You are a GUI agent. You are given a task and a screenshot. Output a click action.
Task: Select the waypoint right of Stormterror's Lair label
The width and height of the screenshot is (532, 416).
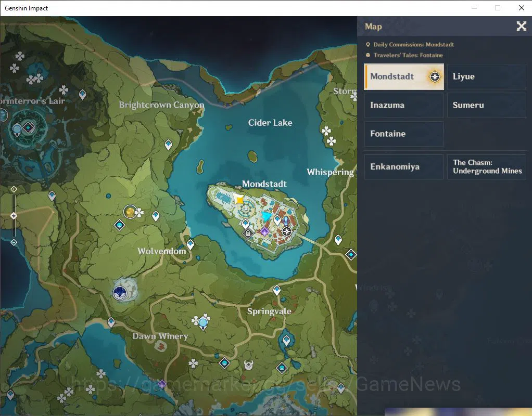(82, 95)
